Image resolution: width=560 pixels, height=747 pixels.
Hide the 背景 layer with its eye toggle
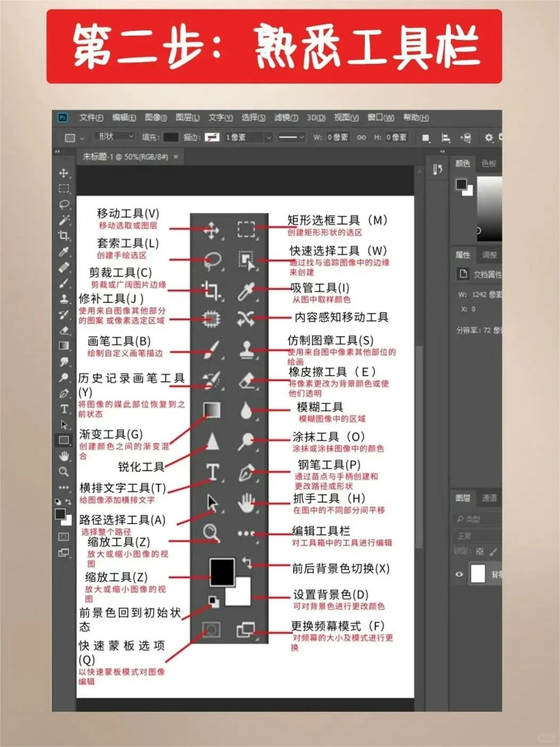coord(459,574)
